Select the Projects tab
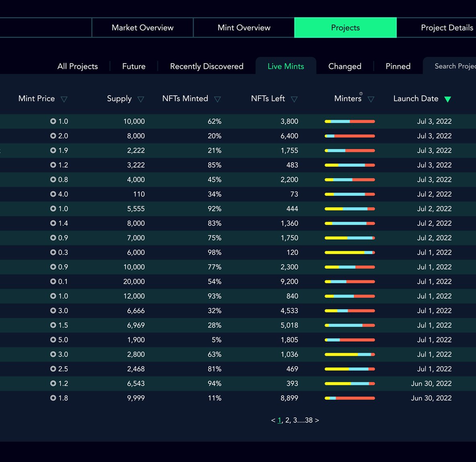The height and width of the screenshot is (462, 476). [x=345, y=28]
